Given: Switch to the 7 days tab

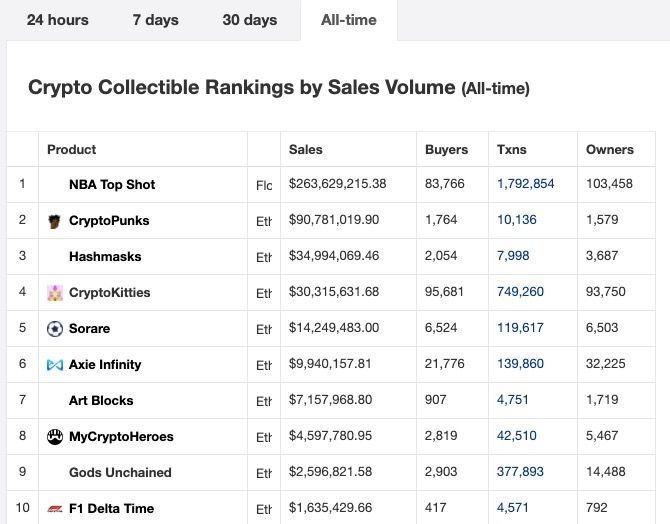Looking at the screenshot, I should pos(156,20).
